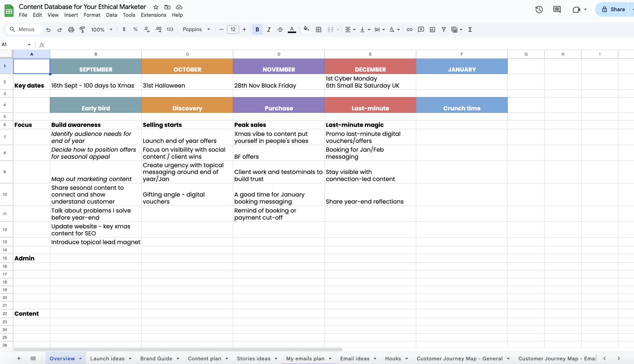Format as currency with dollar icon
The image size is (634, 364).
click(124, 29)
